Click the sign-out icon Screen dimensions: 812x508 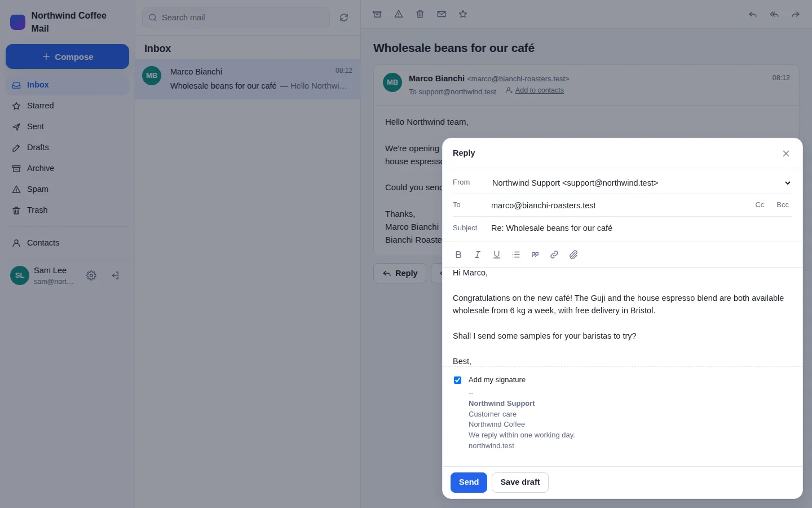[x=115, y=275]
